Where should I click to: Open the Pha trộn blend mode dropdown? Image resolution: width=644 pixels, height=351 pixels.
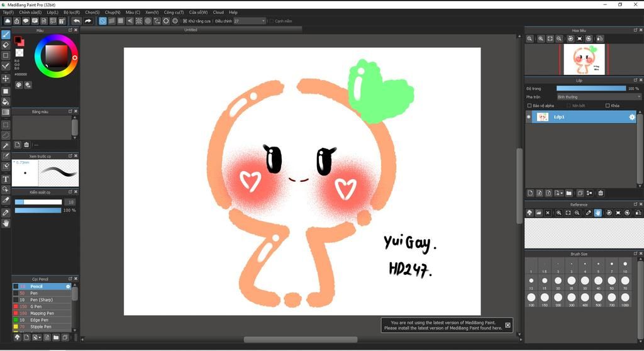[599, 97]
